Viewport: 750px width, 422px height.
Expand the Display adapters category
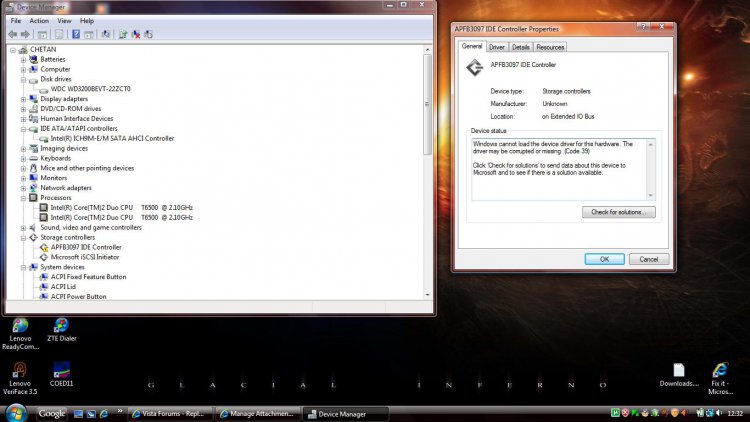tap(23, 100)
